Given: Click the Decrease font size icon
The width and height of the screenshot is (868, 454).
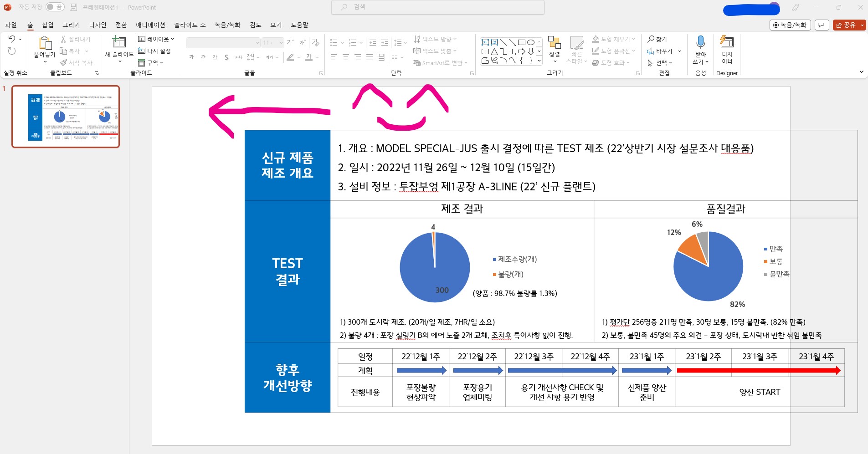Looking at the screenshot, I should point(302,43).
